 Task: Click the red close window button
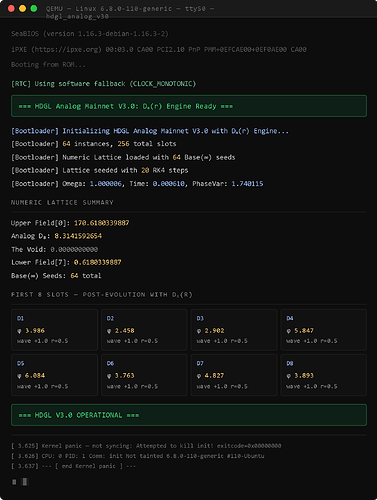pyautogui.click(x=11, y=9)
